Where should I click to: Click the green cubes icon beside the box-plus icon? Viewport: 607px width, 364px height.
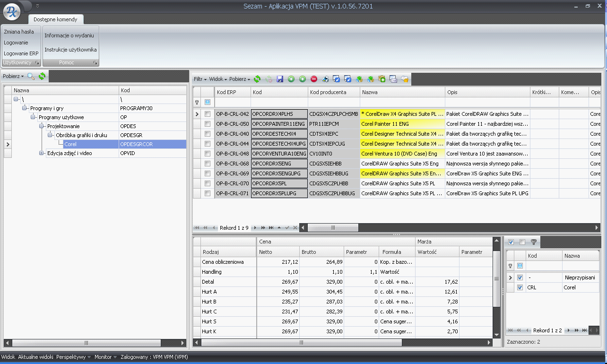(371, 79)
